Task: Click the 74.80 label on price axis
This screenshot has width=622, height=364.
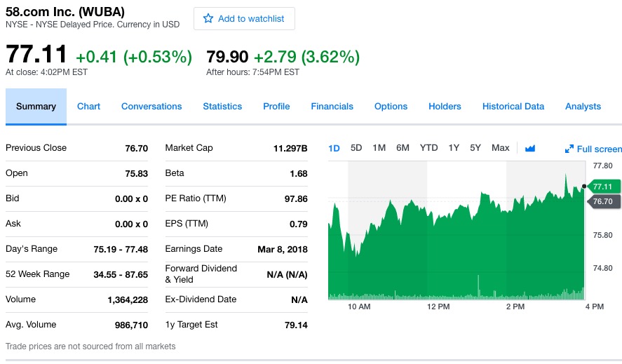Action: (602, 268)
